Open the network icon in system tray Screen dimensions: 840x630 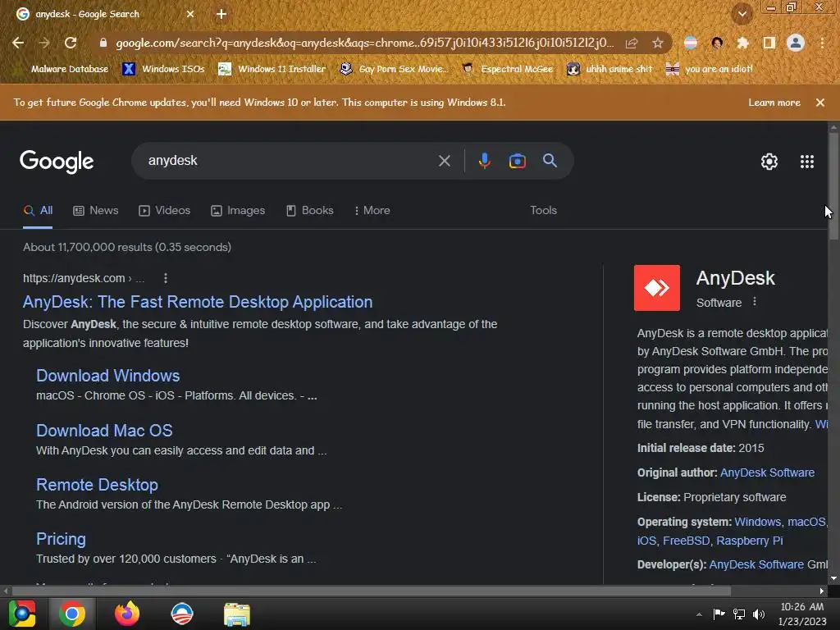tap(739, 614)
